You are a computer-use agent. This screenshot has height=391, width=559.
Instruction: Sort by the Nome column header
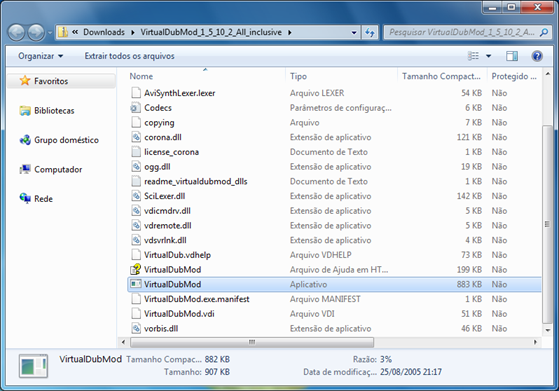141,76
